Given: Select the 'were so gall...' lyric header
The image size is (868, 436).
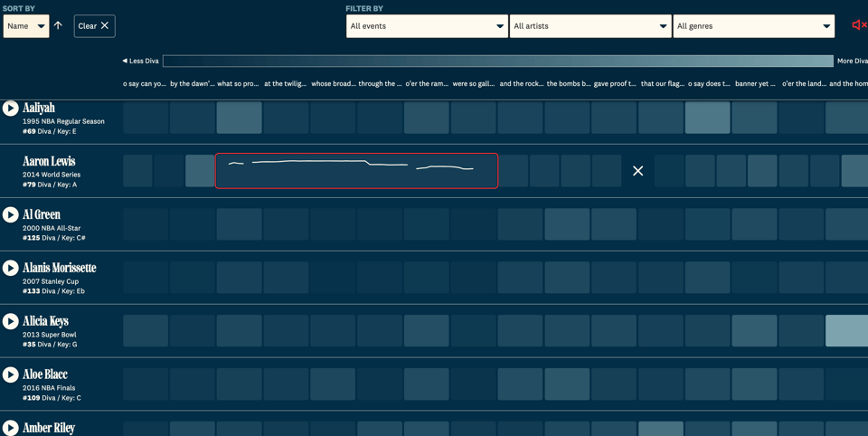Looking at the screenshot, I should pyautogui.click(x=473, y=83).
